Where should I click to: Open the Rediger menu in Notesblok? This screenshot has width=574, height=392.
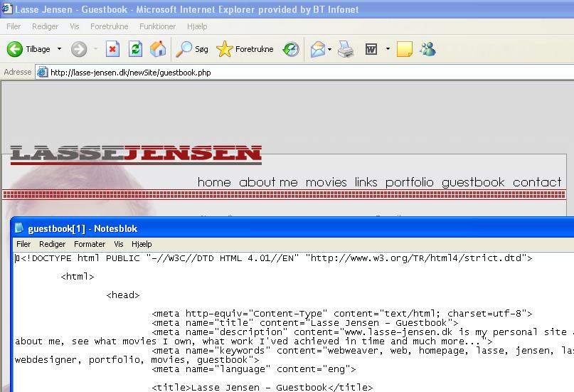(x=53, y=244)
